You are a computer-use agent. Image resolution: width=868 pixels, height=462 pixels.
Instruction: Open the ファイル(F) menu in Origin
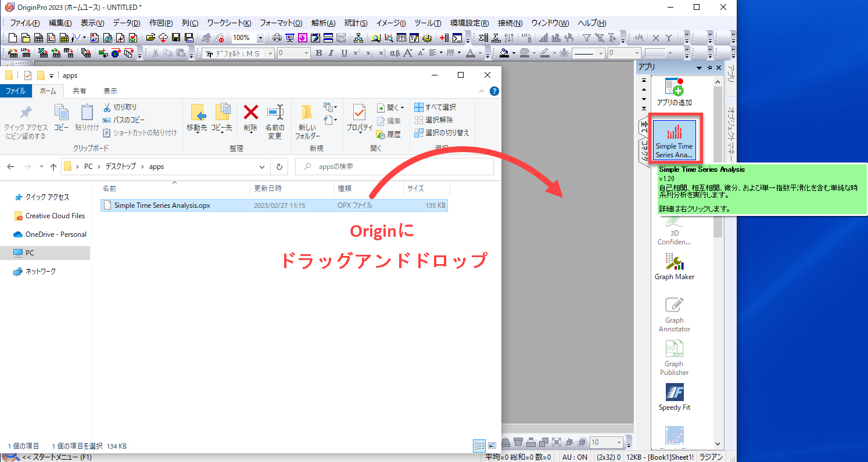click(x=25, y=23)
